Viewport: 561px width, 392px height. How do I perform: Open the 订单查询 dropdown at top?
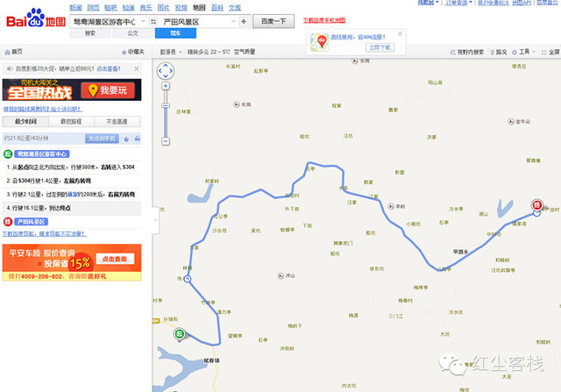coord(458,3)
